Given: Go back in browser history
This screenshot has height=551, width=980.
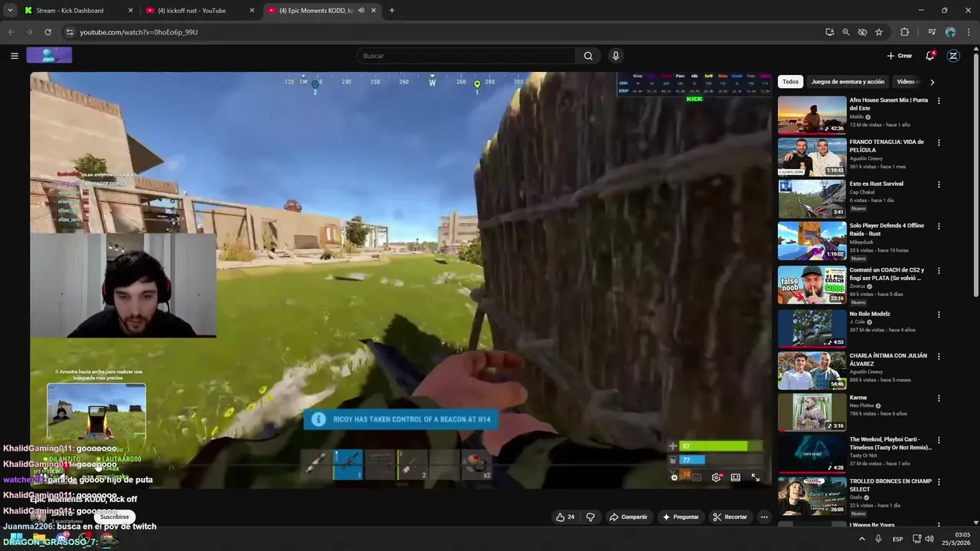Looking at the screenshot, I should pos(11,32).
